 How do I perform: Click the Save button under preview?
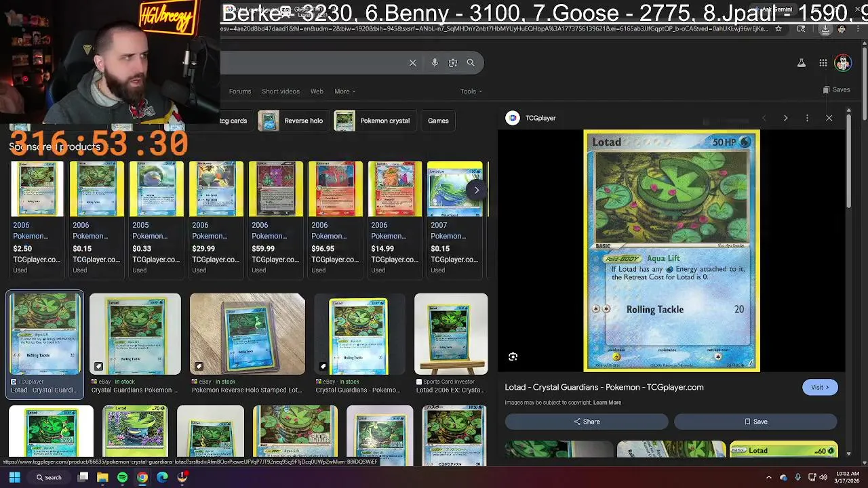click(755, 422)
